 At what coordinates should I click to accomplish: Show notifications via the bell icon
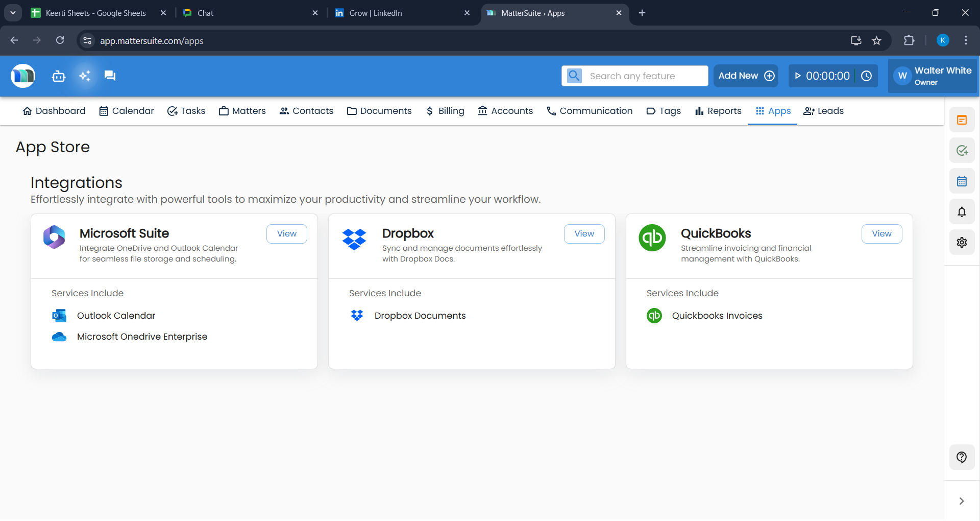point(962,211)
